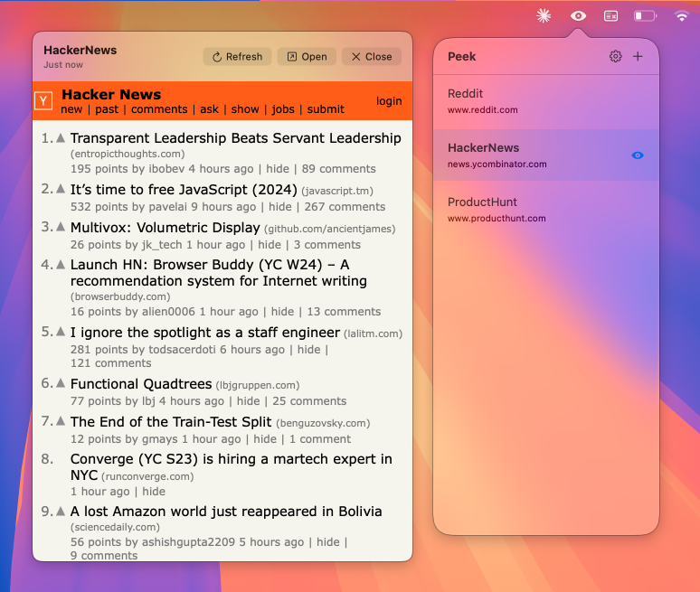
Task: Open the keyboard input menu bar icon
Action: pos(610,16)
